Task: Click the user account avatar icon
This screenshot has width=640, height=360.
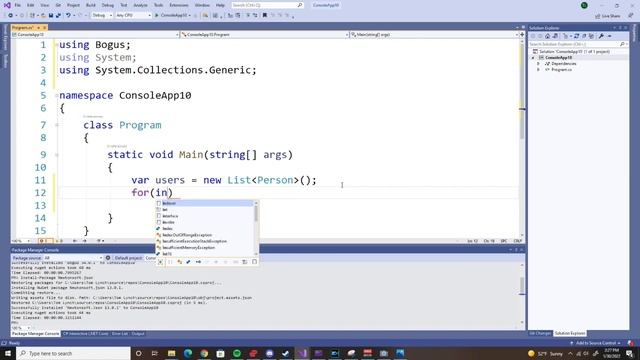Action: tap(584, 5)
